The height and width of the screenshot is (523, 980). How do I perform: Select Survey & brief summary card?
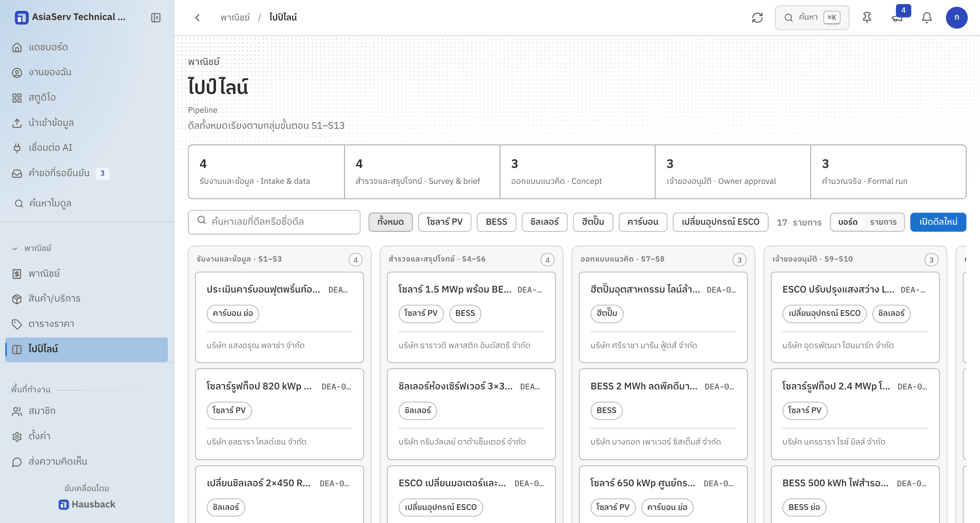point(422,172)
